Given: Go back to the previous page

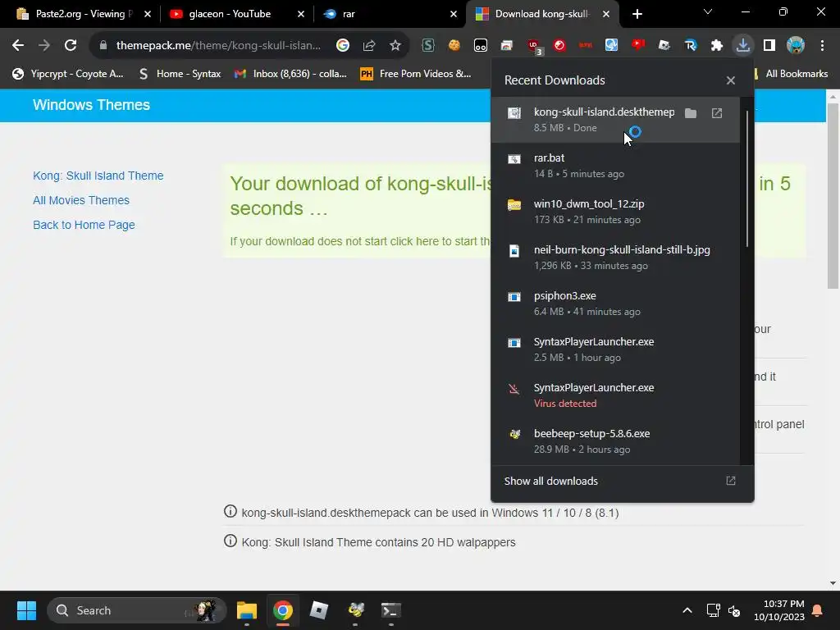Looking at the screenshot, I should point(18,46).
